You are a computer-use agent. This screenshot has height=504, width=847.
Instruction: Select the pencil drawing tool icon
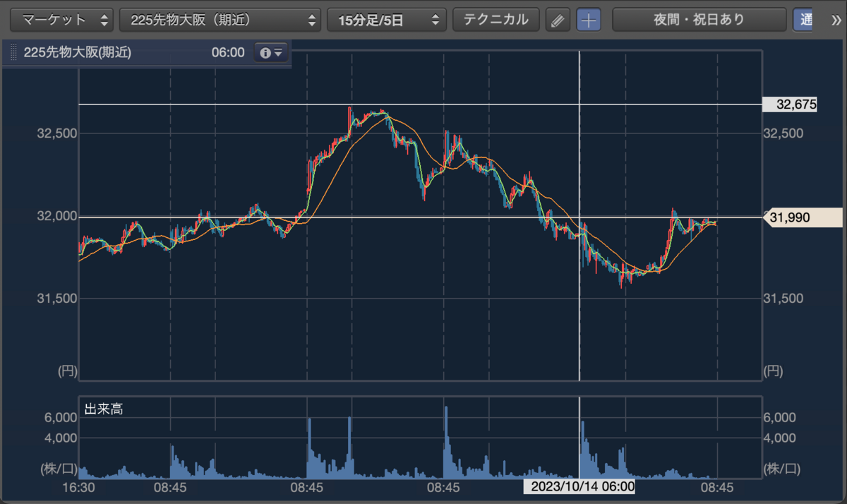click(x=558, y=20)
